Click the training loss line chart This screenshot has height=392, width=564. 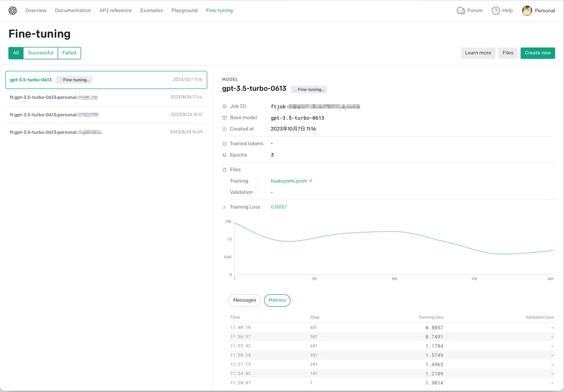(394, 248)
